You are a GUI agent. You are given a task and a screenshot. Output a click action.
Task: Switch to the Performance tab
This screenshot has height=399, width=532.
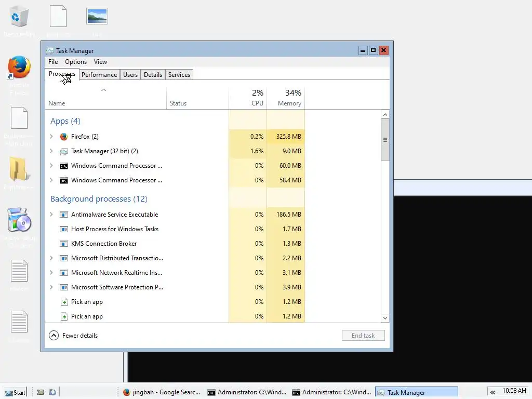(99, 75)
